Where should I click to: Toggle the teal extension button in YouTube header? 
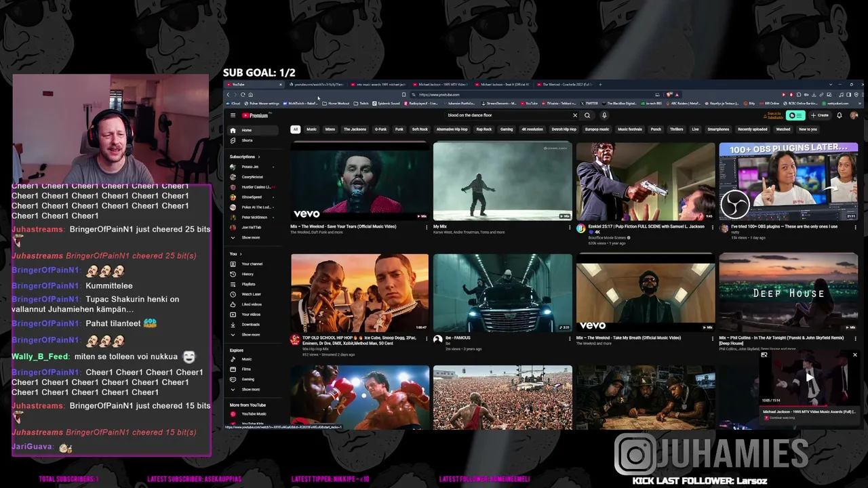pyautogui.click(x=795, y=115)
